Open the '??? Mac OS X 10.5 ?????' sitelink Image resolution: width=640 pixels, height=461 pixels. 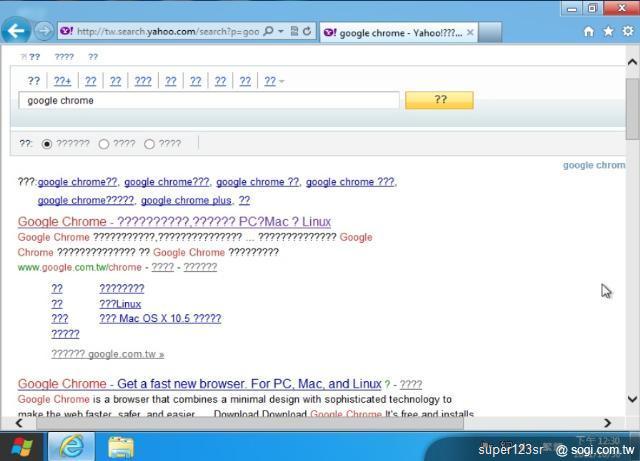[160, 318]
